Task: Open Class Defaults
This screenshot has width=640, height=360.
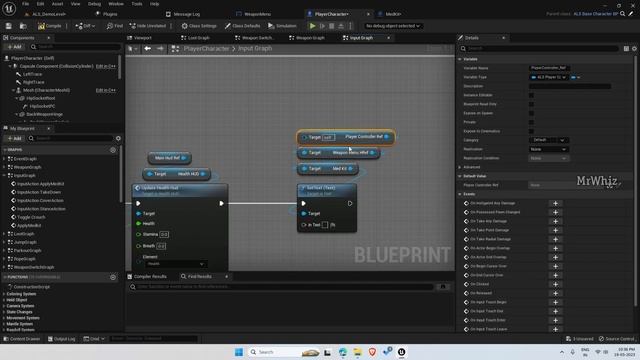Action: tap(242, 26)
